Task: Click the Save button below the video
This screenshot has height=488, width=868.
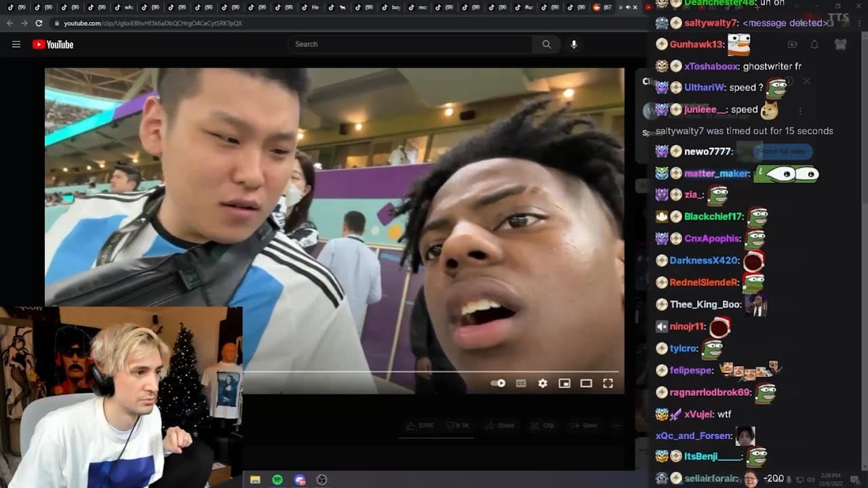Action: coord(584,426)
